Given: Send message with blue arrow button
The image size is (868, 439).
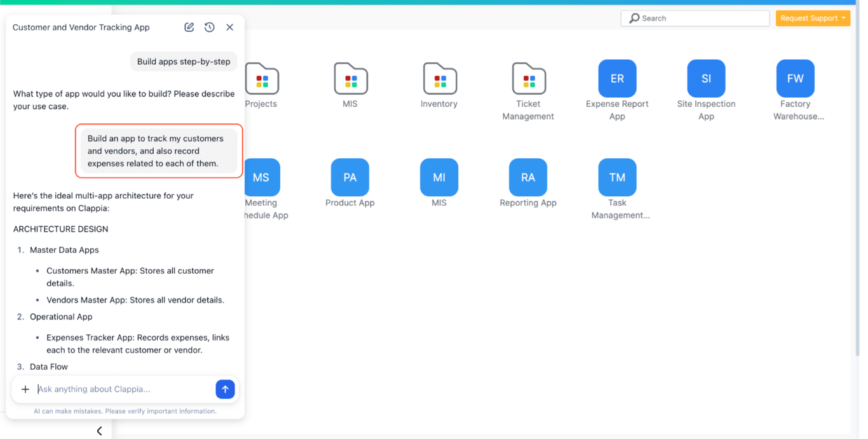Looking at the screenshot, I should click(x=225, y=389).
